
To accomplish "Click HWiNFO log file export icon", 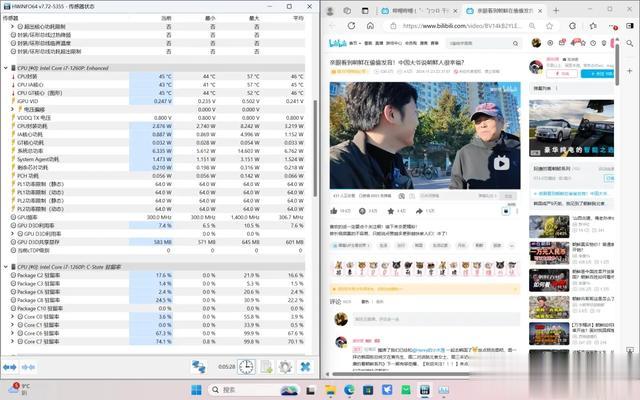I will pyautogui.click(x=266, y=367).
